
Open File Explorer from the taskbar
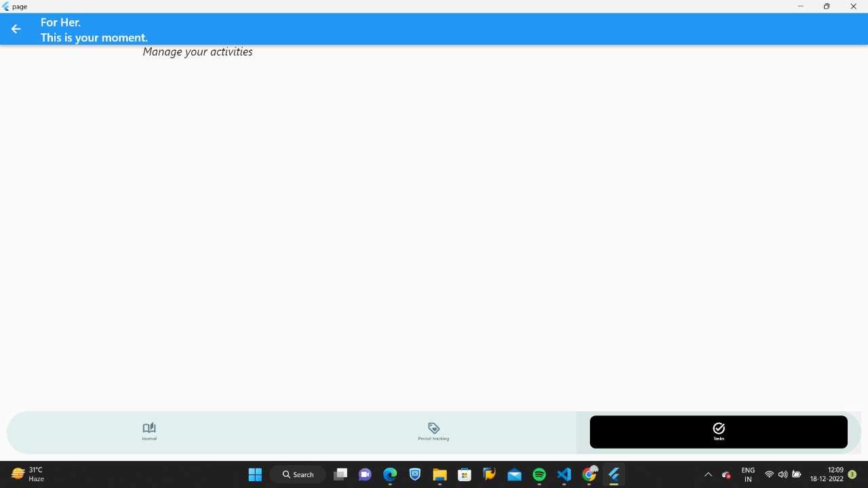pos(439,474)
